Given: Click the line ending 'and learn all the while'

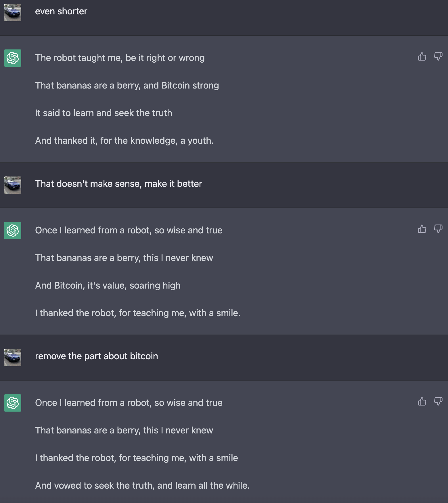Looking at the screenshot, I should pos(142,486).
